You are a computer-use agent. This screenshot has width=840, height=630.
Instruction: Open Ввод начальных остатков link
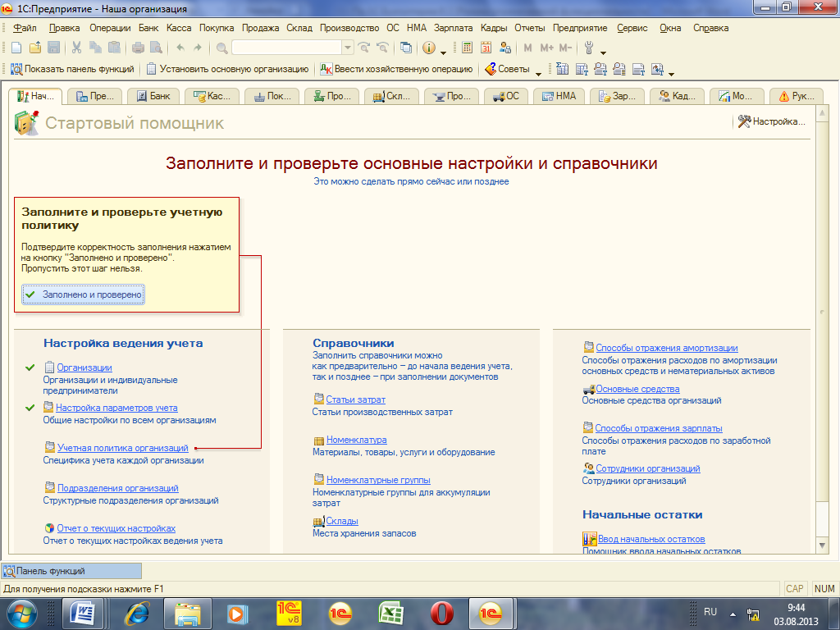[x=651, y=539]
